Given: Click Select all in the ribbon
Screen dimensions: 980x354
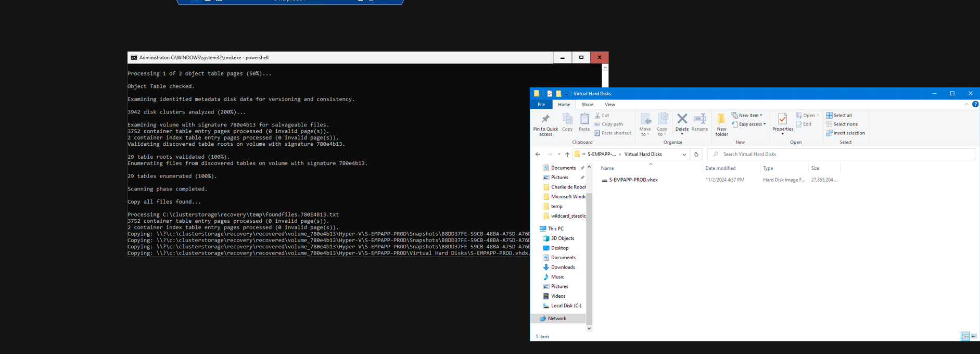Looking at the screenshot, I should [x=839, y=116].
